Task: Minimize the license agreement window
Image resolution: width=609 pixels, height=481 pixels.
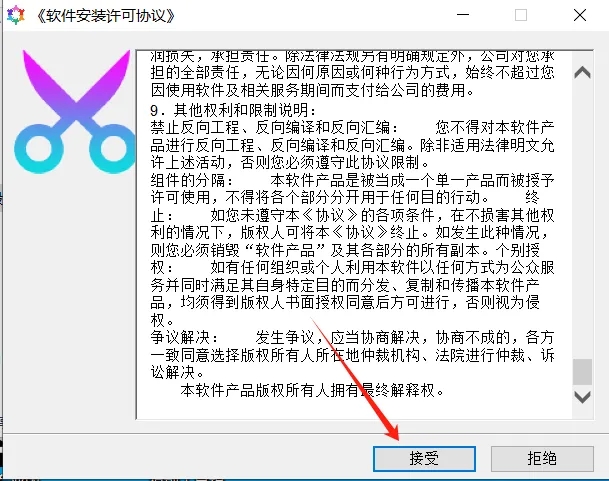Action: [x=463, y=15]
